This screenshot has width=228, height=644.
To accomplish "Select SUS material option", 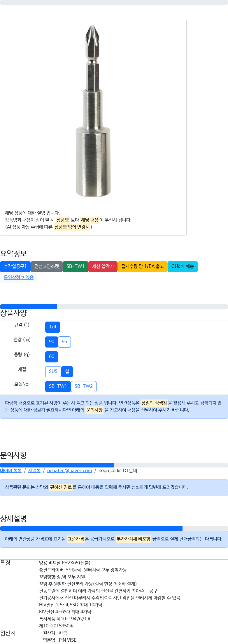I will click(x=53, y=371).
